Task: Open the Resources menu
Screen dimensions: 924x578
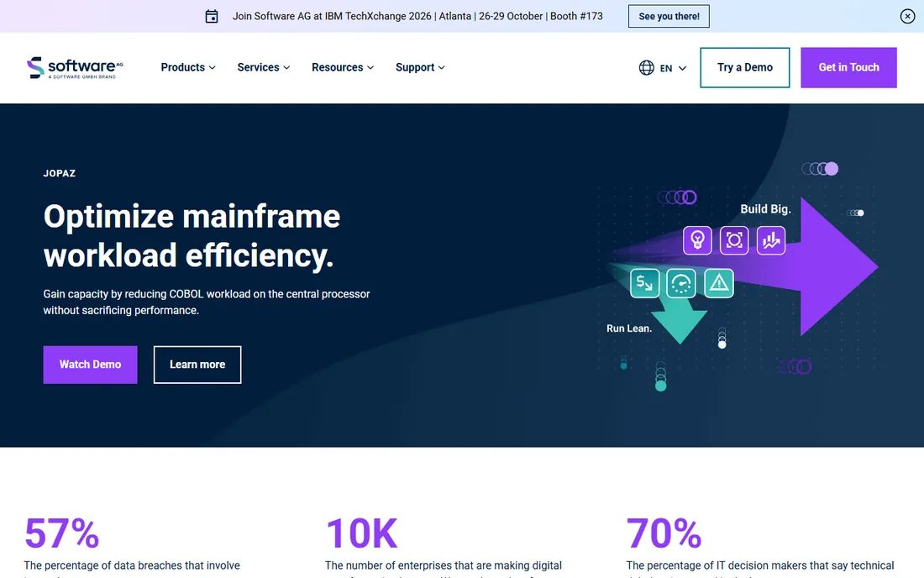Action: tap(343, 67)
